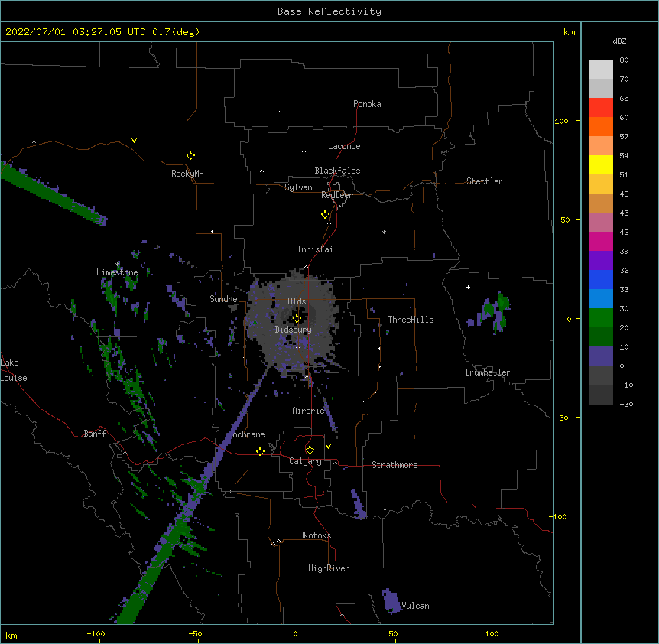The height and width of the screenshot is (644, 659).
Task: Click the yellow diamond marker south of RedDeer
Action: (326, 215)
